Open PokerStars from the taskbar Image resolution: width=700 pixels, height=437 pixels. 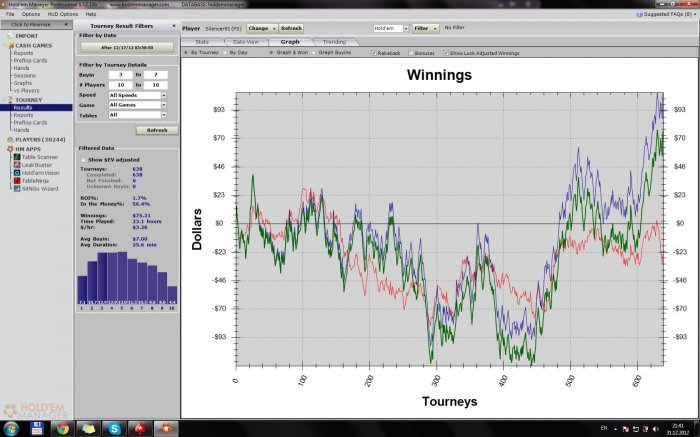pyautogui.click(x=140, y=429)
